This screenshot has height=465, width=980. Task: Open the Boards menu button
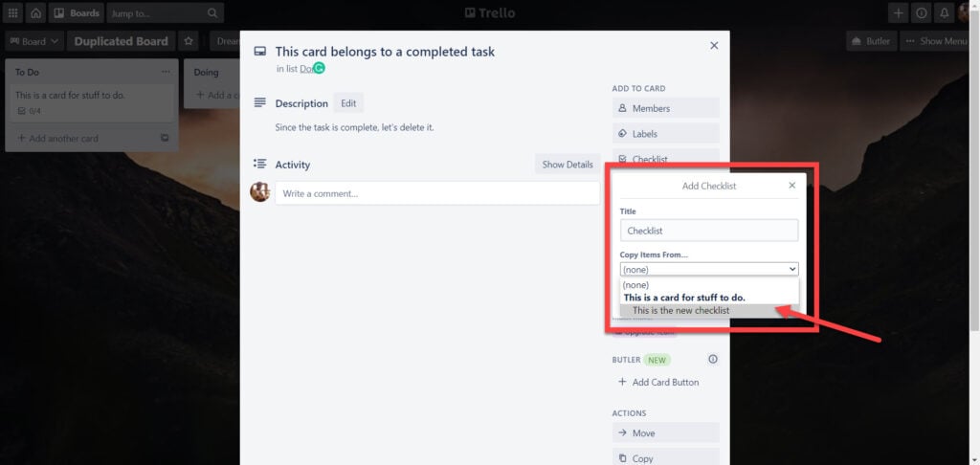pyautogui.click(x=76, y=13)
